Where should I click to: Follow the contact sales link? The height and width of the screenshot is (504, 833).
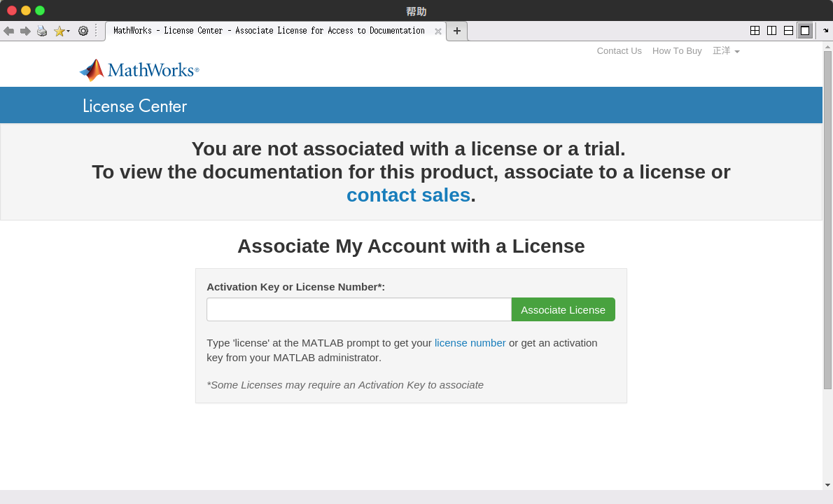click(408, 195)
